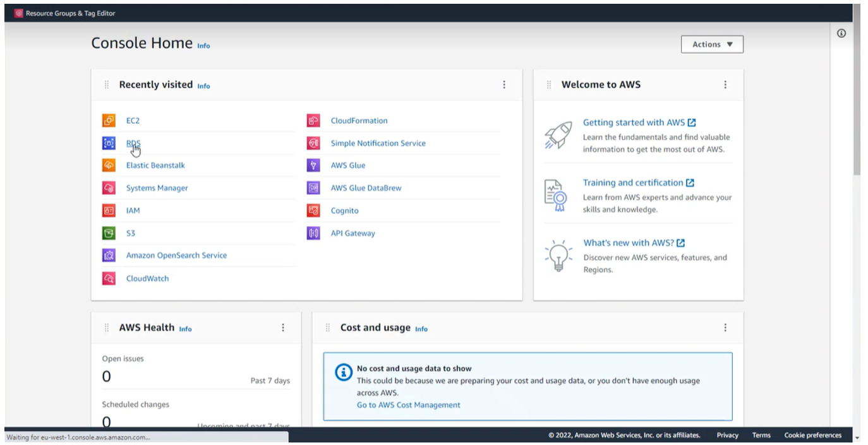This screenshot has width=868, height=445.
Task: Open the Cookie preferences footer link
Action: [x=812, y=435]
